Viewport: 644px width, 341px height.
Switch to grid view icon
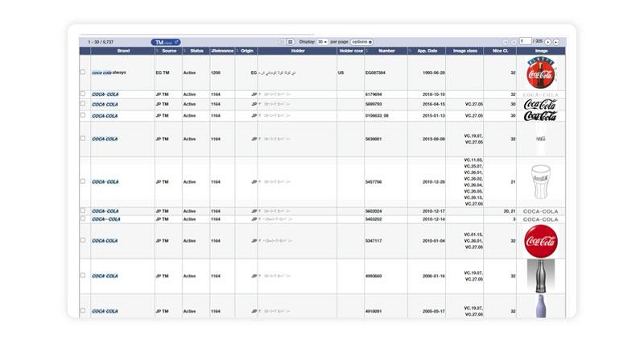point(290,42)
